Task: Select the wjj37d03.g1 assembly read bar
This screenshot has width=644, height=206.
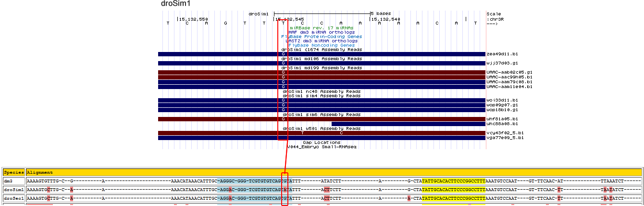Action: pyautogui.click(x=384, y=63)
